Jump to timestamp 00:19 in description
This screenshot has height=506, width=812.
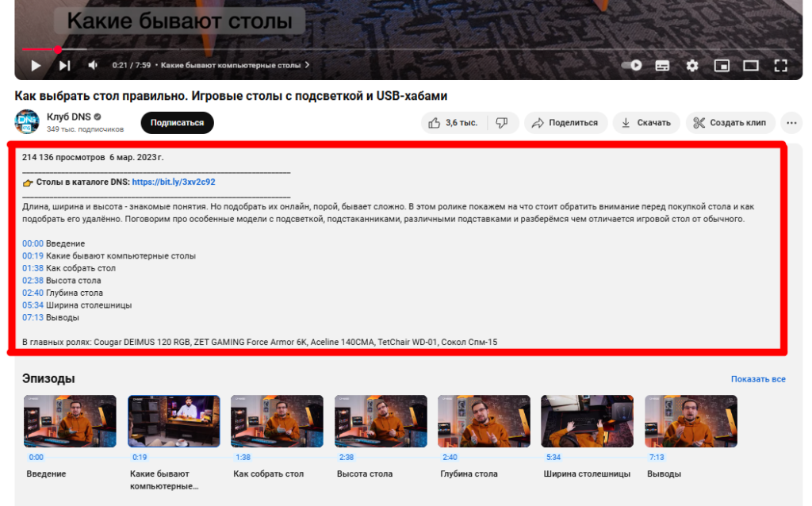click(x=33, y=256)
